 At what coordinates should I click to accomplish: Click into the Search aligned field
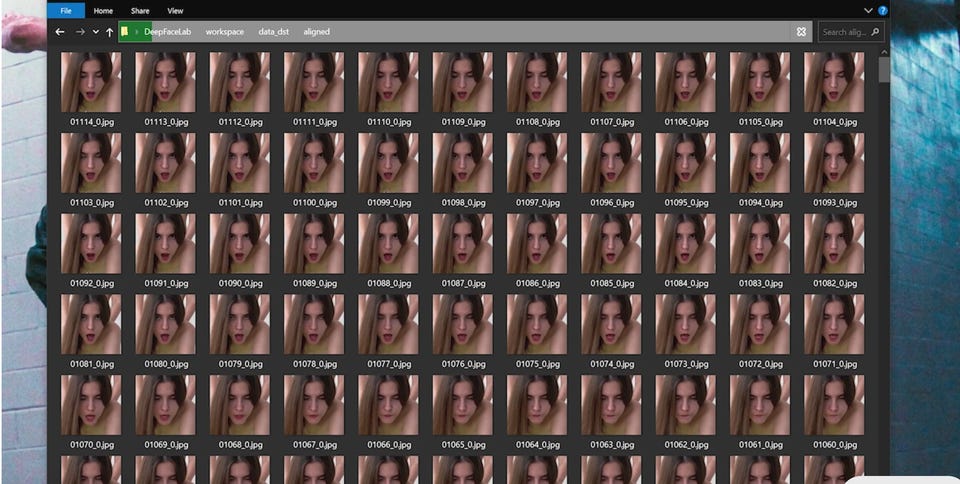[x=843, y=32]
